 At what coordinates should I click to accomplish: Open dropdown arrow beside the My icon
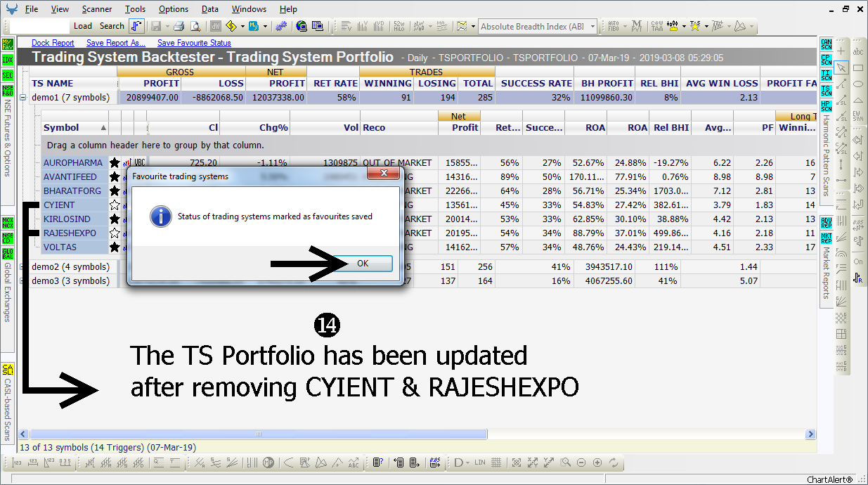tap(266, 26)
